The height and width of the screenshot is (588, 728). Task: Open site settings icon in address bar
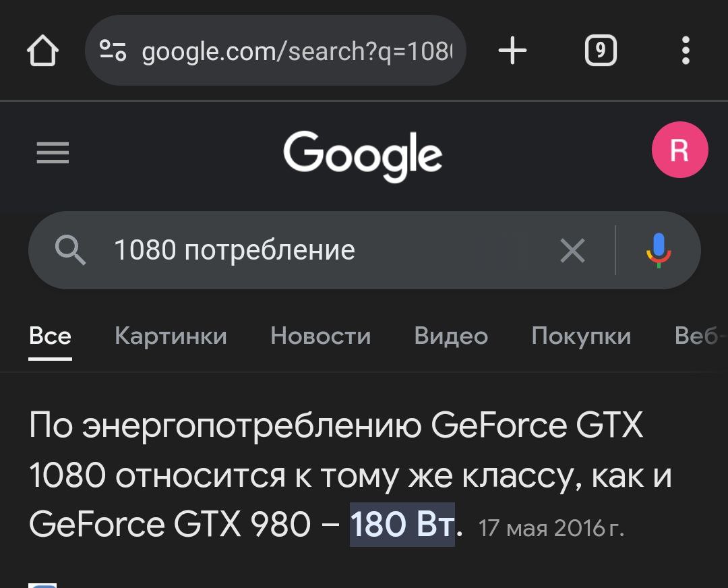[x=113, y=51]
